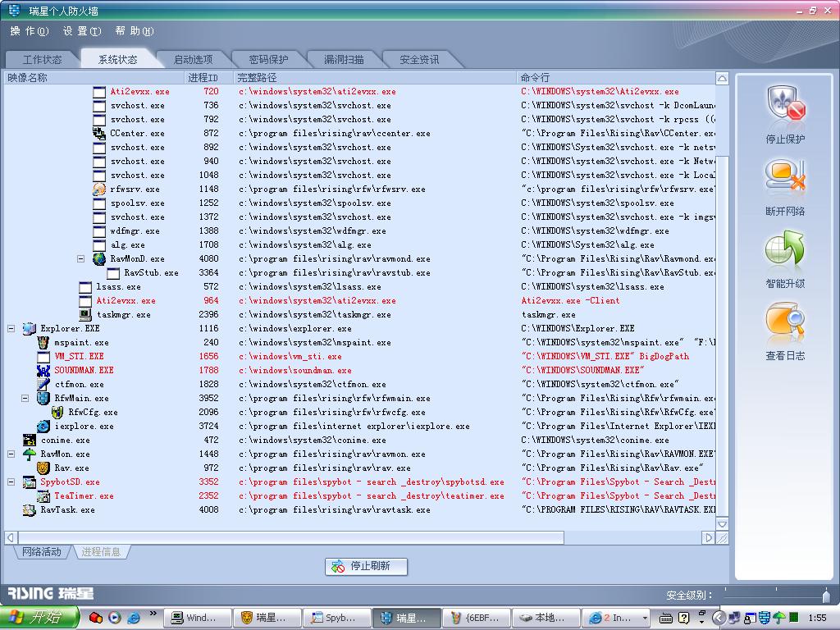The height and width of the screenshot is (630, 840).
Task: Click the Stop Protection (停止保护) shield icon
Action: tap(785, 105)
